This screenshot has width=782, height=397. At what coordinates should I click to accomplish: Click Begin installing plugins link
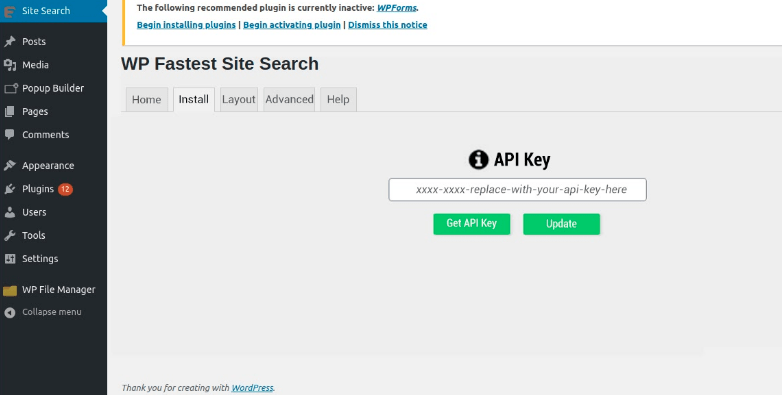186,25
